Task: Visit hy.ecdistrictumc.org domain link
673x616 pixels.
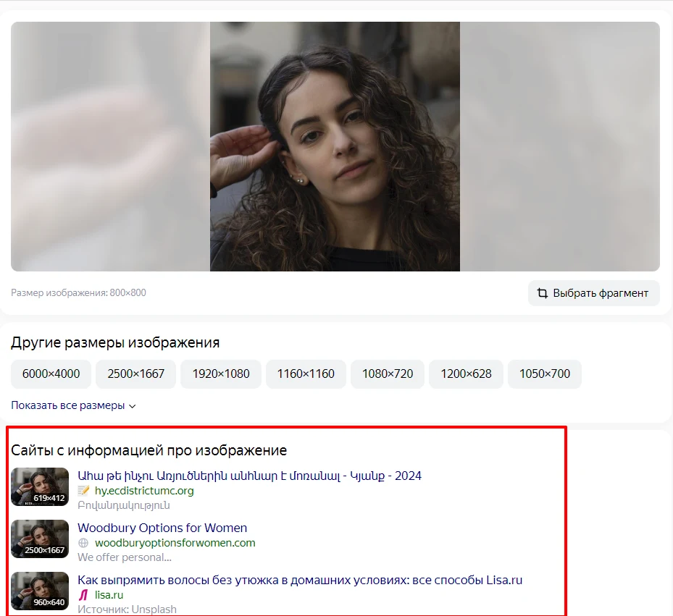Action: coord(144,490)
